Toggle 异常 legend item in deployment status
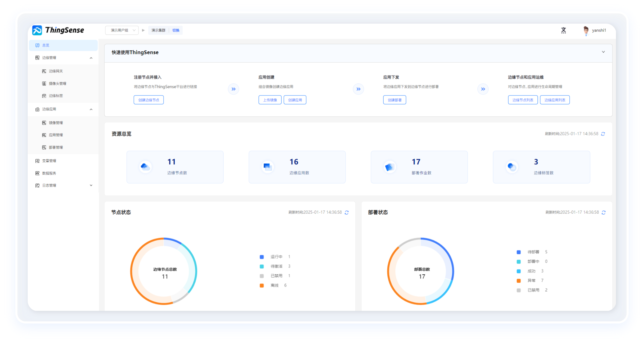644x343 pixels. [531, 280]
